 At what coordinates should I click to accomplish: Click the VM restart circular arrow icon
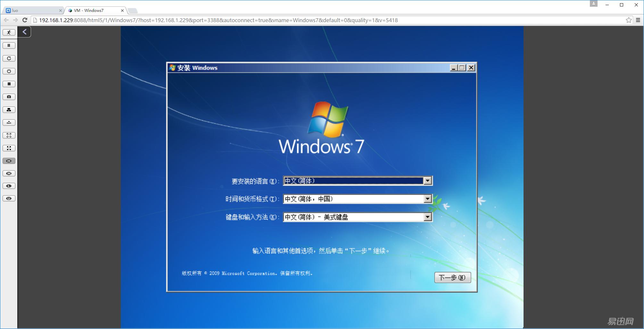click(x=9, y=58)
